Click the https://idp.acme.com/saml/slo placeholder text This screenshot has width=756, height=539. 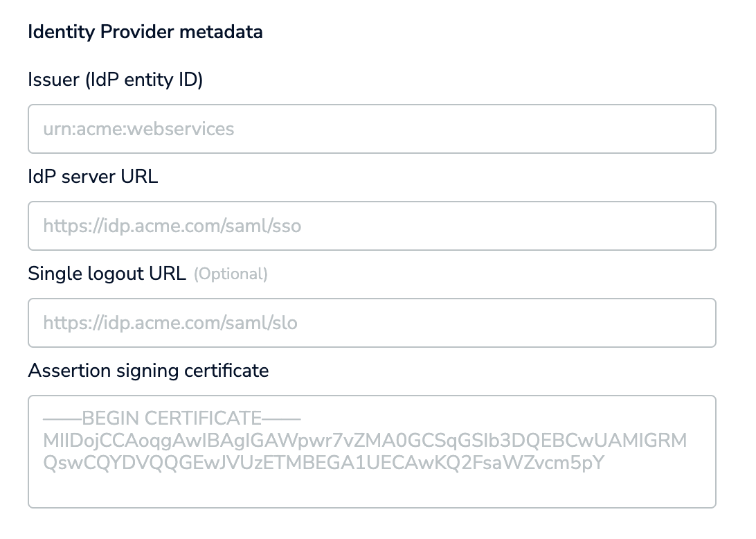pyautogui.click(x=170, y=323)
